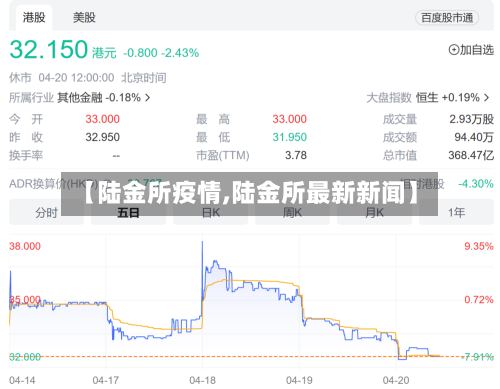500x389 pixels.
Task: Click the 04-17 date axis label
Action: pyautogui.click(x=106, y=380)
